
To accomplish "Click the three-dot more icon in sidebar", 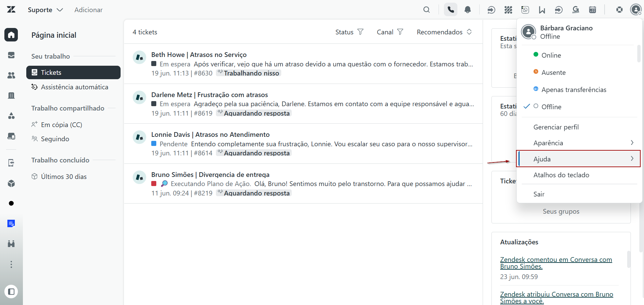I will click(x=11, y=264).
